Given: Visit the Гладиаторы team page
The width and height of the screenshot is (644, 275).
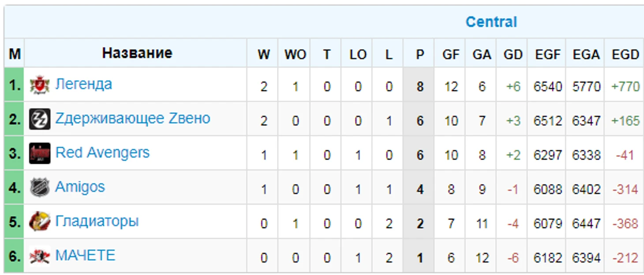Looking at the screenshot, I should 97,221.
